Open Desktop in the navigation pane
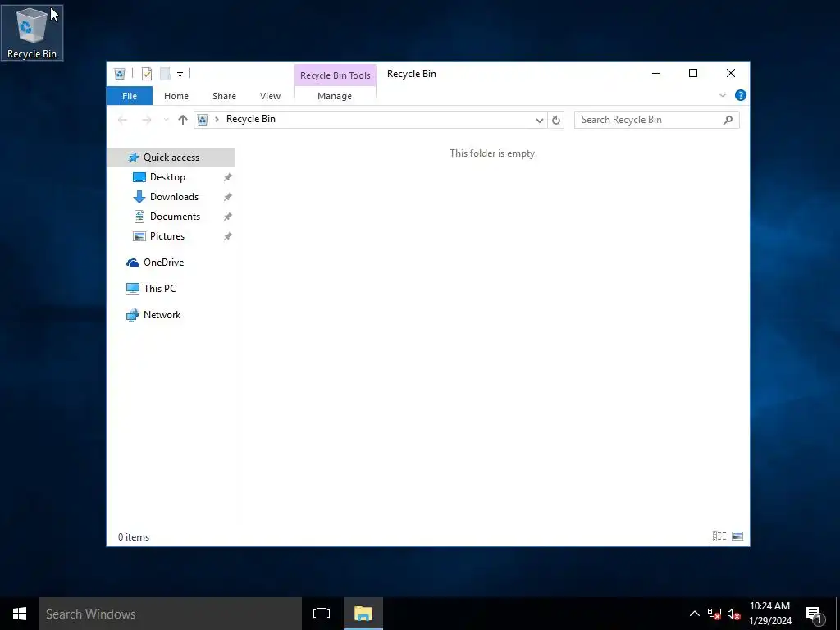The height and width of the screenshot is (630, 840). (167, 177)
